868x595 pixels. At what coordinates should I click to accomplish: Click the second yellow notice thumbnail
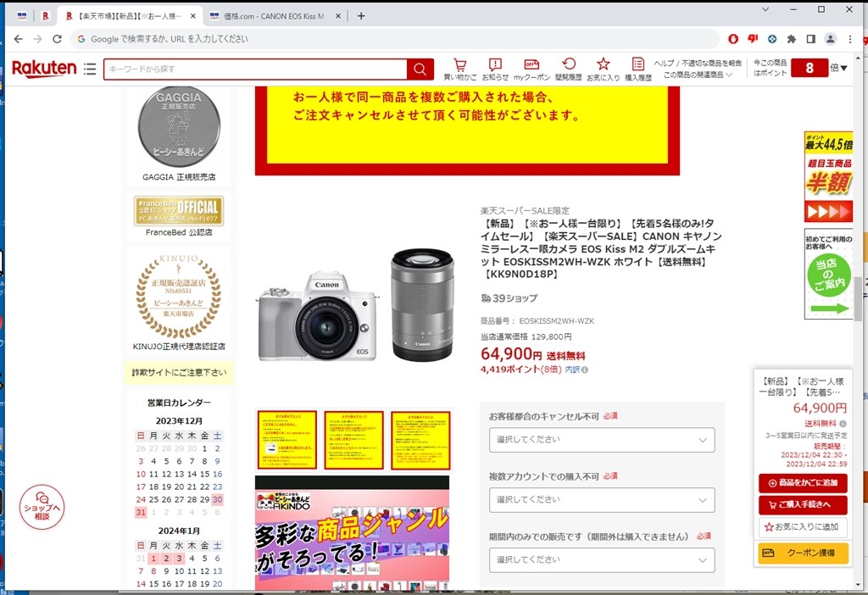coord(353,440)
